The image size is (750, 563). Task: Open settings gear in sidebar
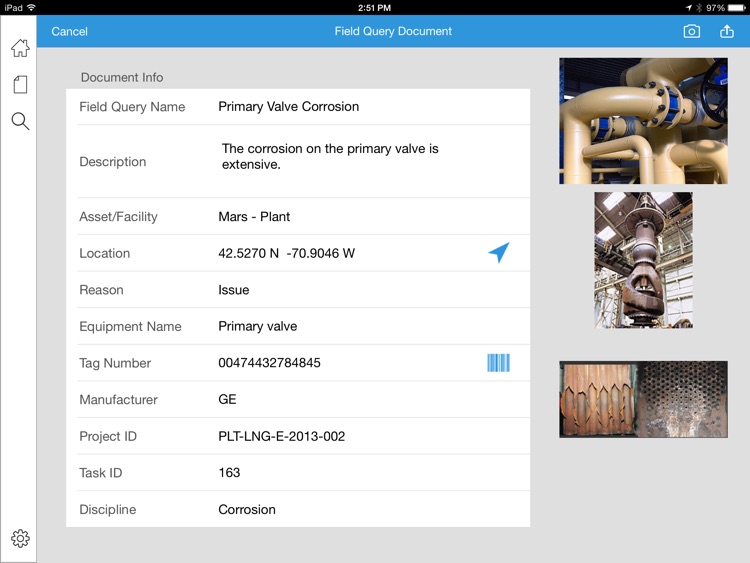[20, 539]
